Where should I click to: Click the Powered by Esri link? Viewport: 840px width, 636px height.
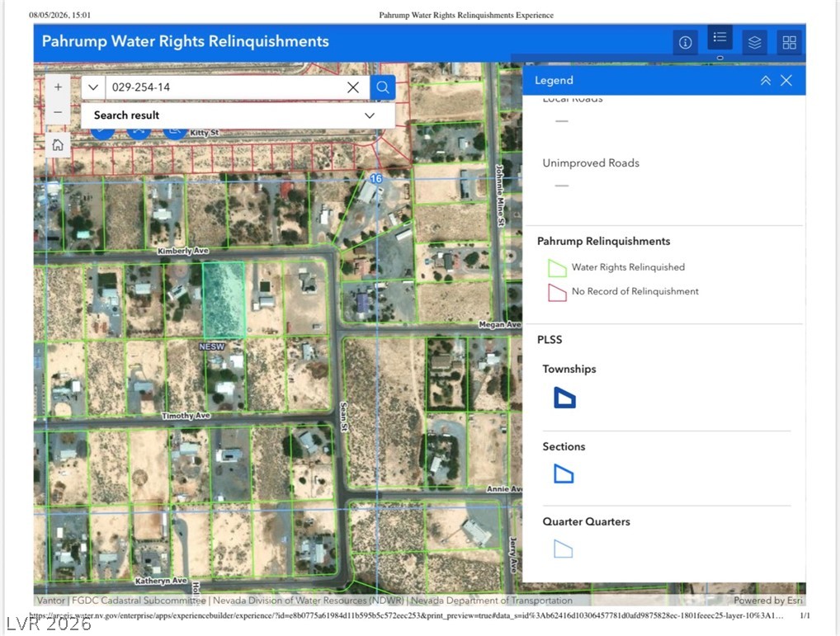[x=767, y=601]
